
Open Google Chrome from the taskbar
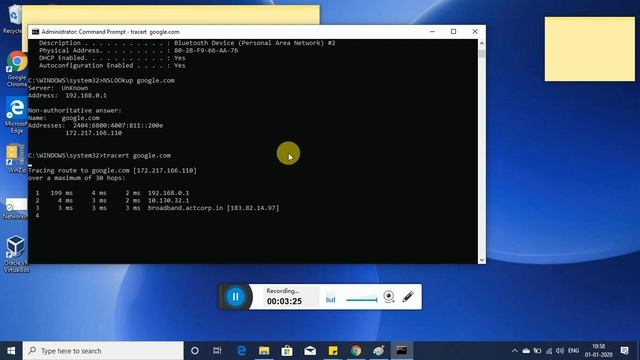point(356,351)
